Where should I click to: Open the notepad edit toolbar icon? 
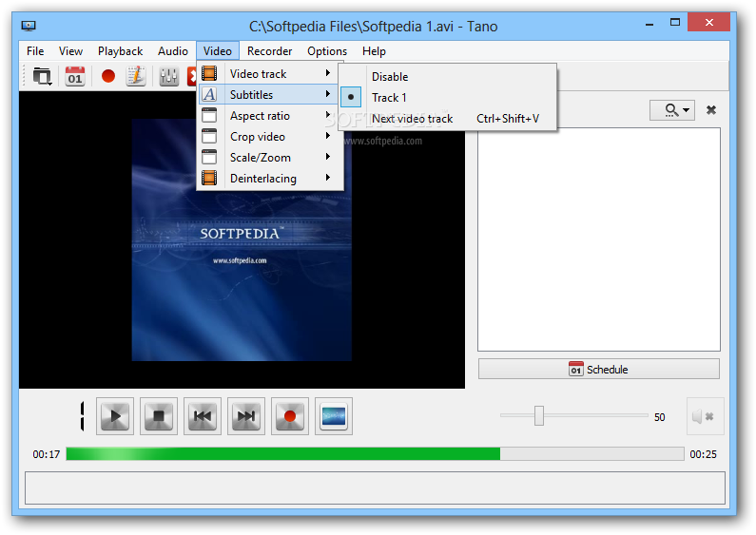pos(136,76)
